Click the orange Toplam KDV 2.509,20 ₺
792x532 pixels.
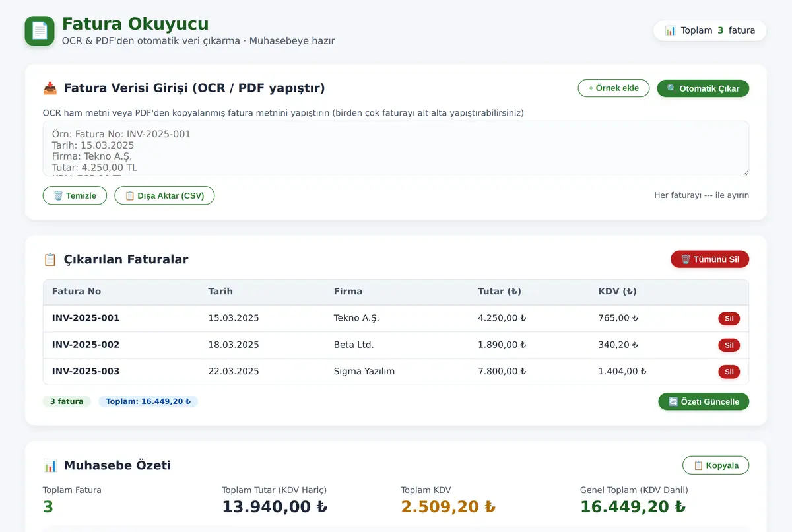click(448, 507)
